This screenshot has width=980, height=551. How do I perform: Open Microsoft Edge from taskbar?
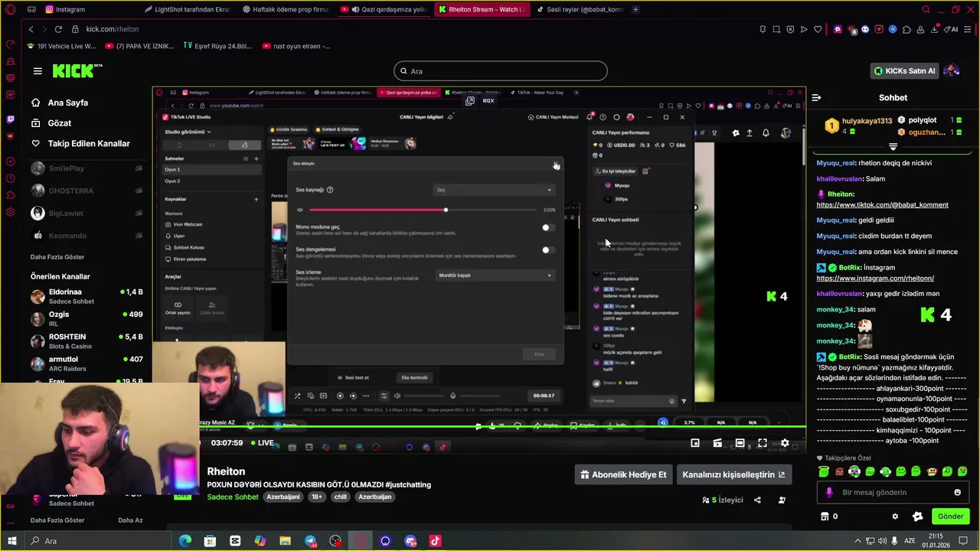click(x=185, y=541)
